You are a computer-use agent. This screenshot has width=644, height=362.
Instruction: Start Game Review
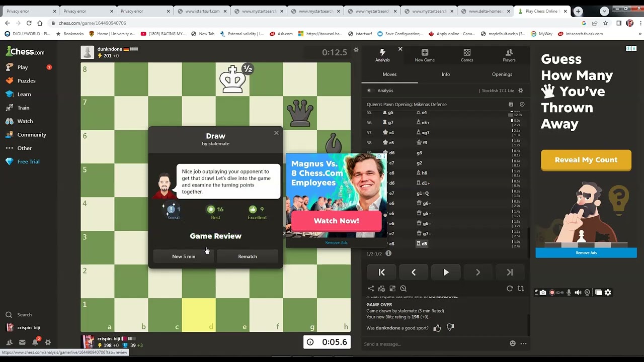215,236
